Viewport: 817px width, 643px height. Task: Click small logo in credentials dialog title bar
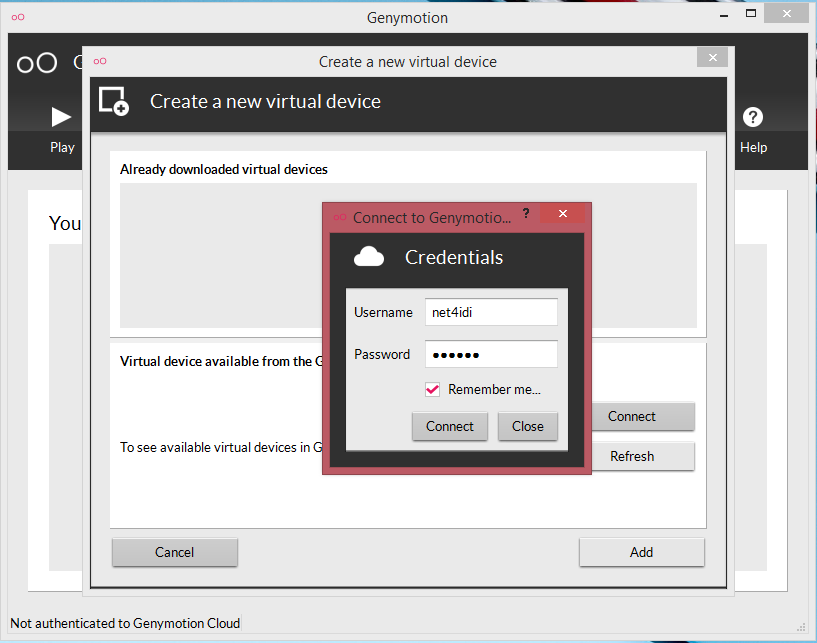(x=340, y=217)
